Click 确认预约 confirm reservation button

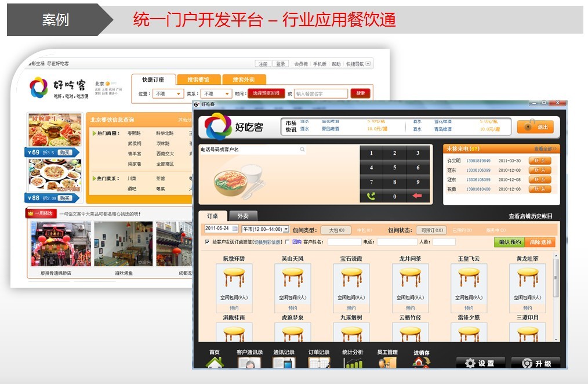coord(510,242)
